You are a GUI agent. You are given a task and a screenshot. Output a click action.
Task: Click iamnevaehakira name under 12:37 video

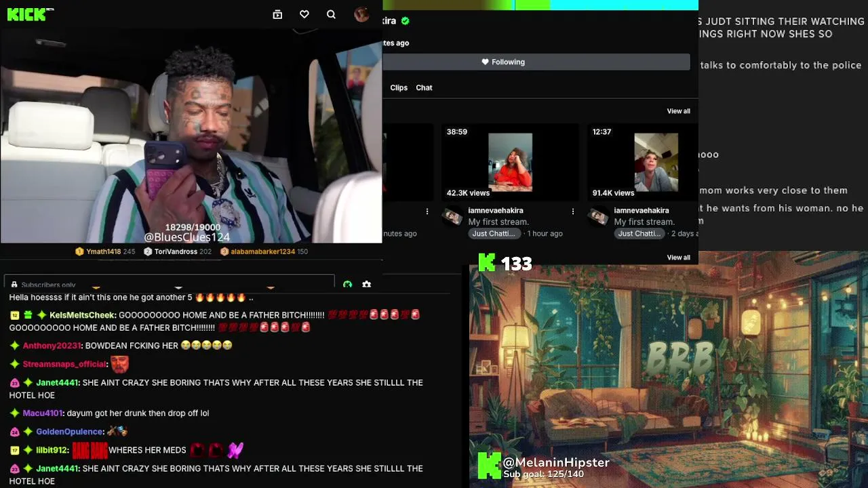pyautogui.click(x=642, y=211)
